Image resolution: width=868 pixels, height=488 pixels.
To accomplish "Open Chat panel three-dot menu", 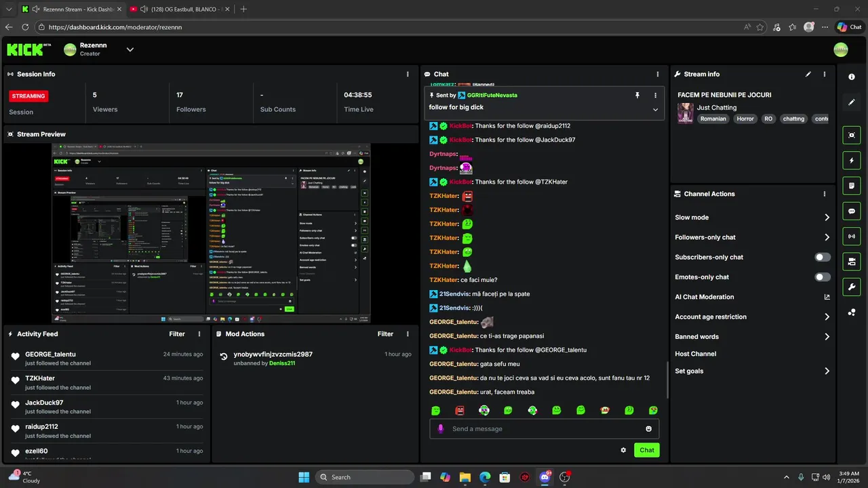I will (x=658, y=74).
